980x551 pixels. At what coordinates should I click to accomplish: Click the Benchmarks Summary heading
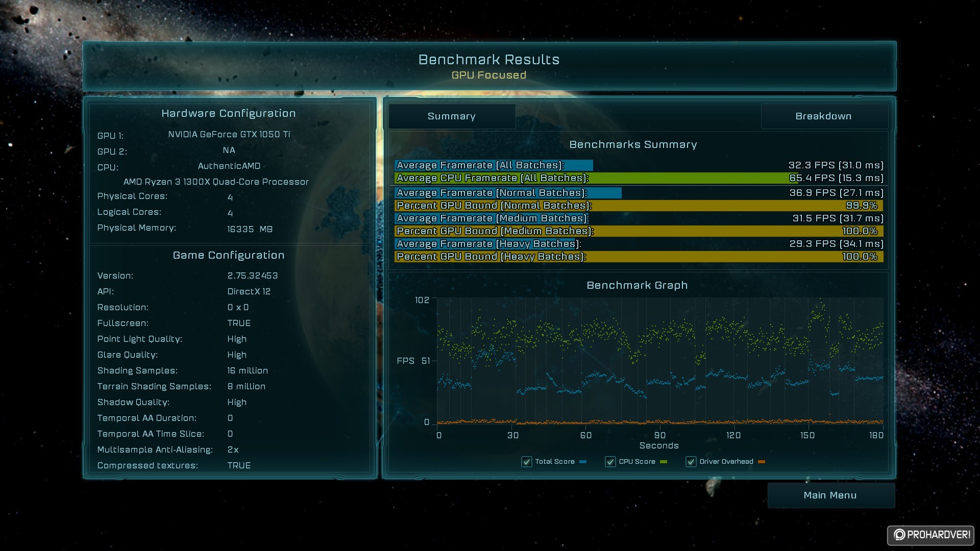click(633, 145)
